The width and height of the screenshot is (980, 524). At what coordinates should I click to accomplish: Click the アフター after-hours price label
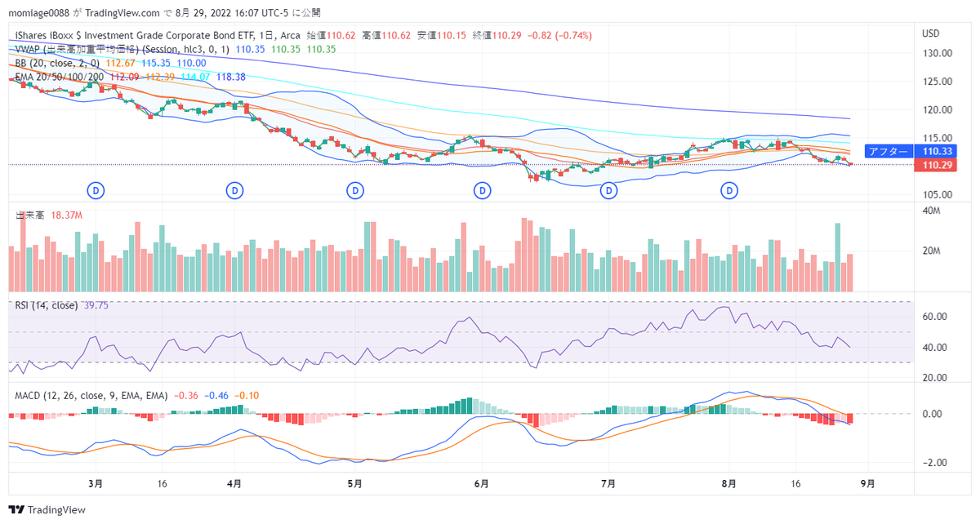point(889,151)
